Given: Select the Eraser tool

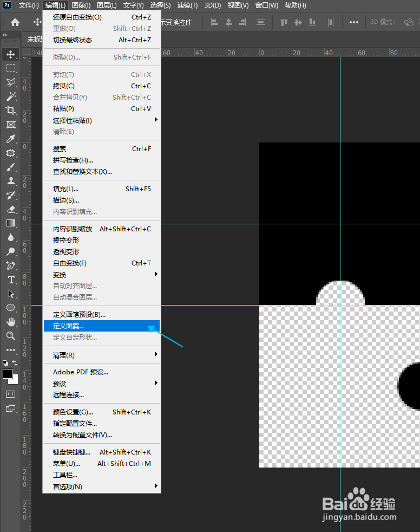Looking at the screenshot, I should 11,209.
